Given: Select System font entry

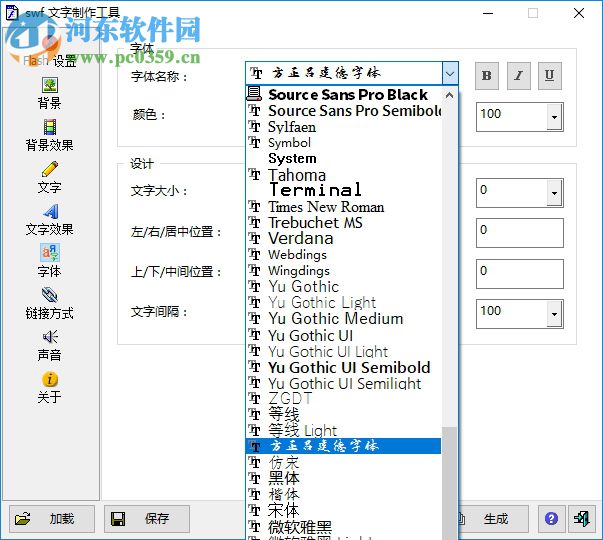Looking at the screenshot, I should click(343, 158).
